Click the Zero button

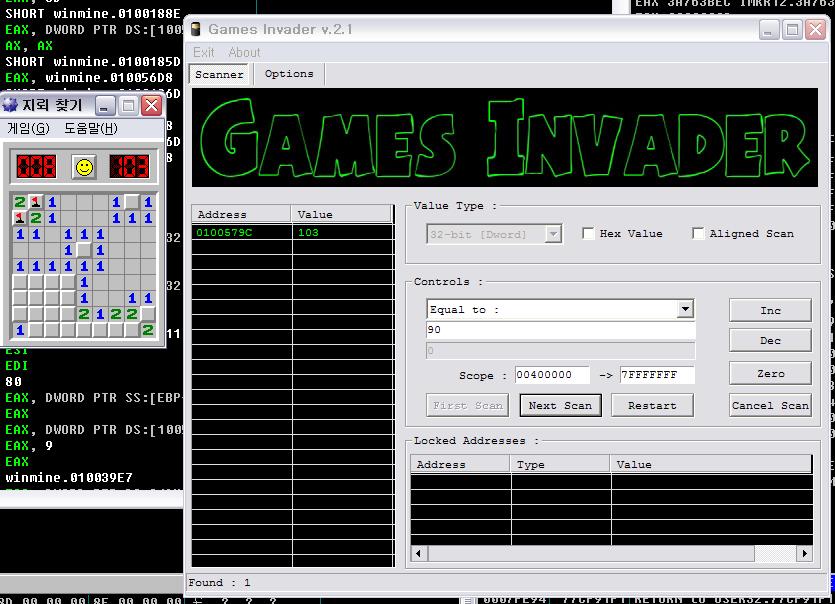[x=771, y=373]
